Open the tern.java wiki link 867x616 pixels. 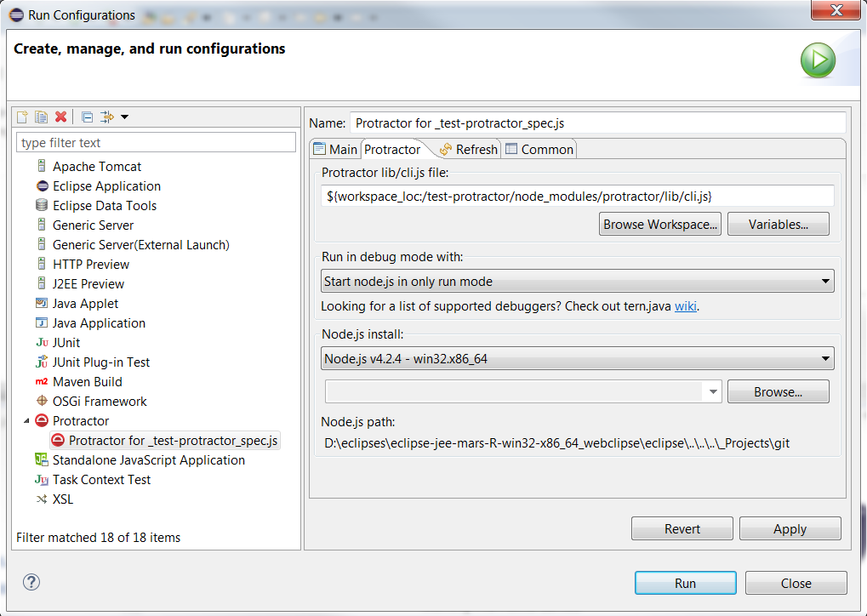(685, 306)
